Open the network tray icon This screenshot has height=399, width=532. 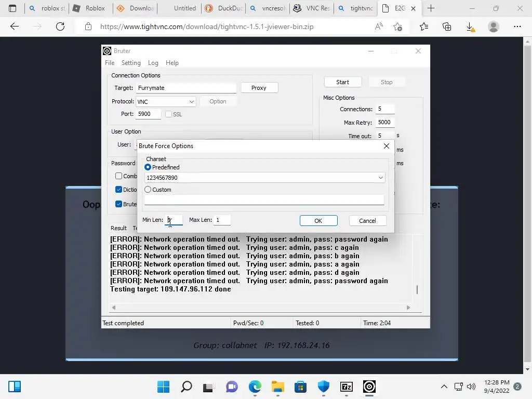click(458, 387)
